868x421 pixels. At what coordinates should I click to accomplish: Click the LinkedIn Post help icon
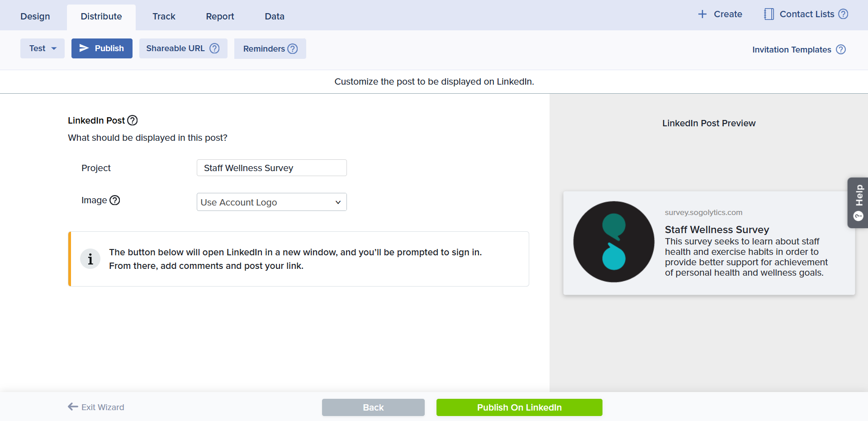click(x=132, y=120)
